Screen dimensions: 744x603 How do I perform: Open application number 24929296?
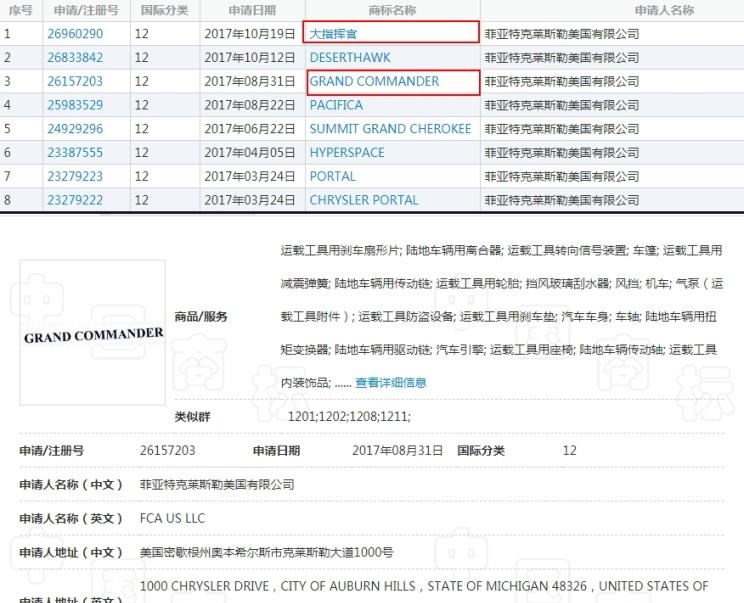click(x=75, y=129)
